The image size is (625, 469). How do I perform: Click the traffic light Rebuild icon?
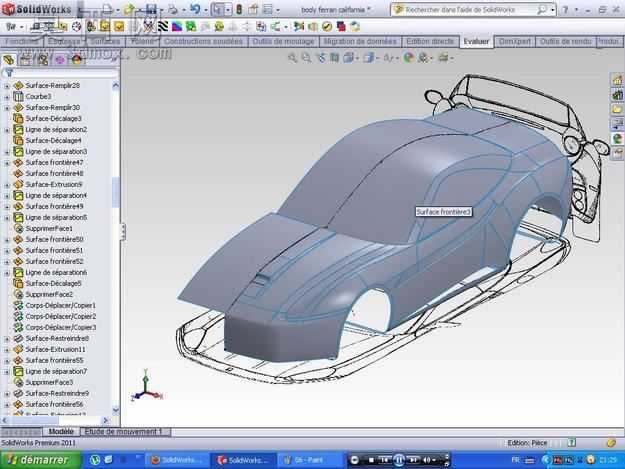click(239, 9)
